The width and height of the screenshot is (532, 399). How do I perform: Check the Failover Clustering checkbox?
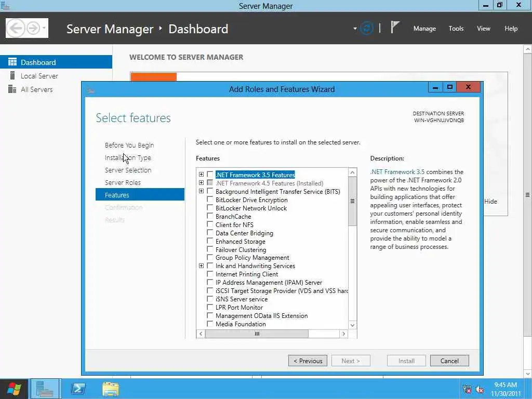coord(210,249)
